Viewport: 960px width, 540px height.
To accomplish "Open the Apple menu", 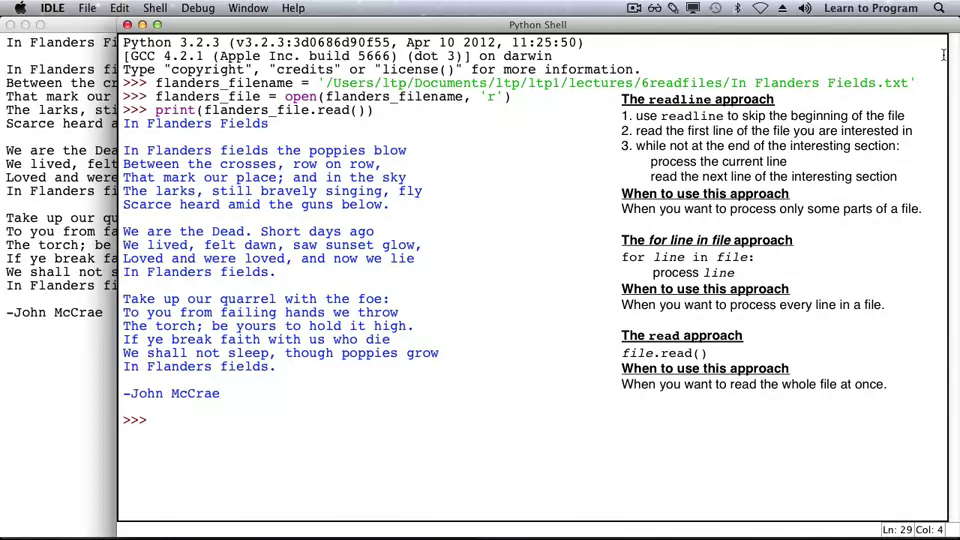I will click(x=20, y=8).
